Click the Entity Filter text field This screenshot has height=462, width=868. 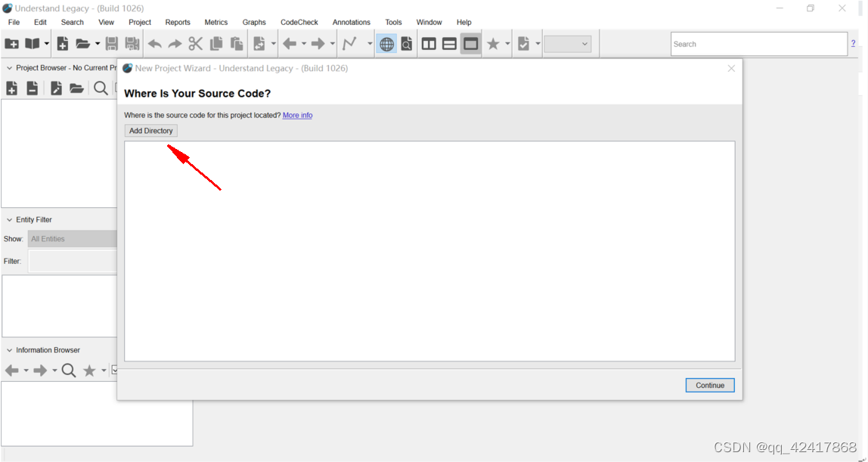pos(73,261)
